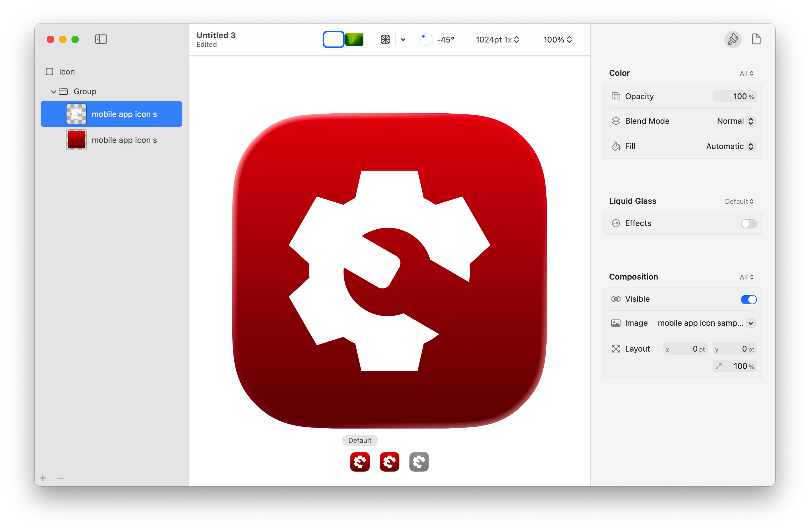Turn off the Visible toggle
This screenshot has height=532, width=810.
coord(748,299)
